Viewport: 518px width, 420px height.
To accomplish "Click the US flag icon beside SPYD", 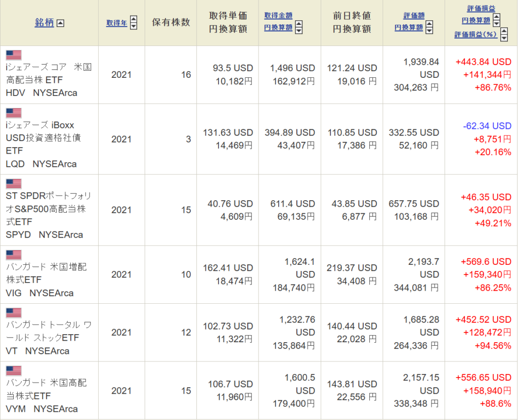I will click(14, 183).
